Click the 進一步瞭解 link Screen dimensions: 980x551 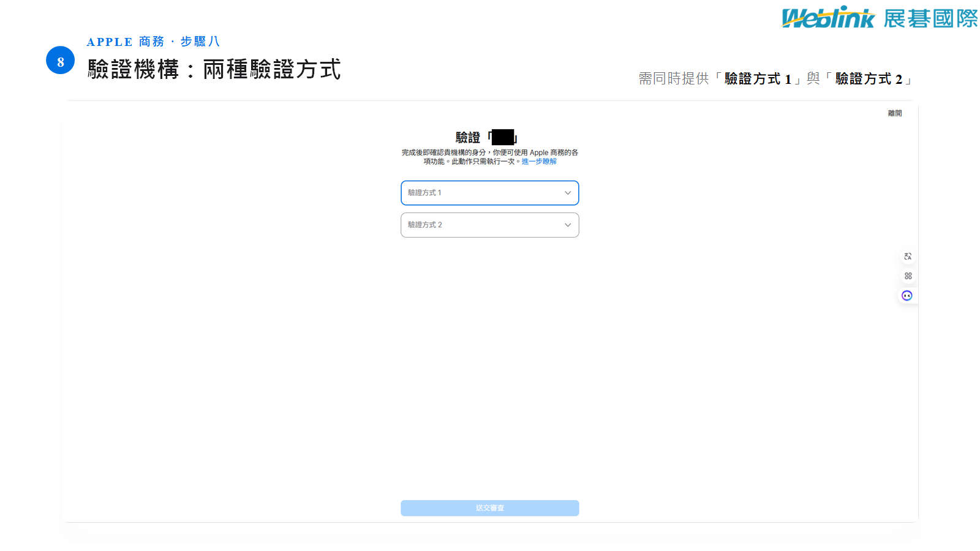(539, 162)
